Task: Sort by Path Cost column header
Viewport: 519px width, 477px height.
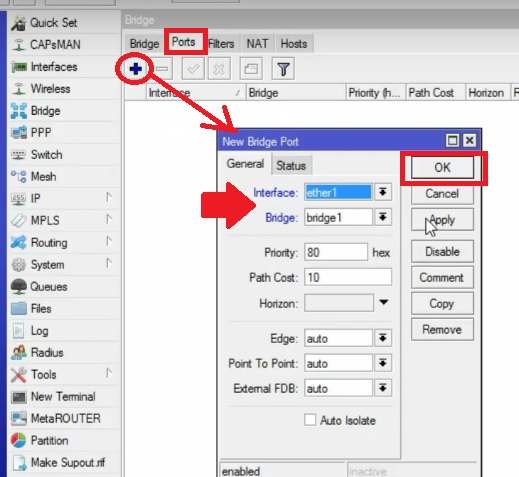Action: (x=435, y=93)
